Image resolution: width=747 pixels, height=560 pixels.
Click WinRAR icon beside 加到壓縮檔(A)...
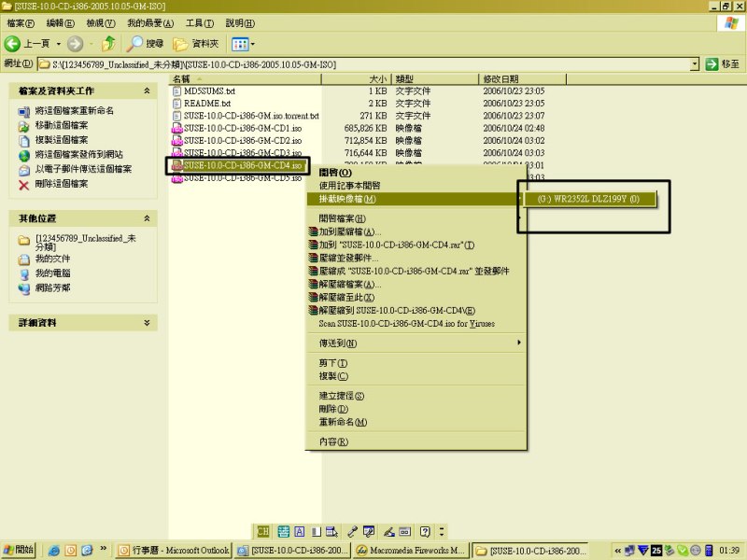[x=313, y=231]
